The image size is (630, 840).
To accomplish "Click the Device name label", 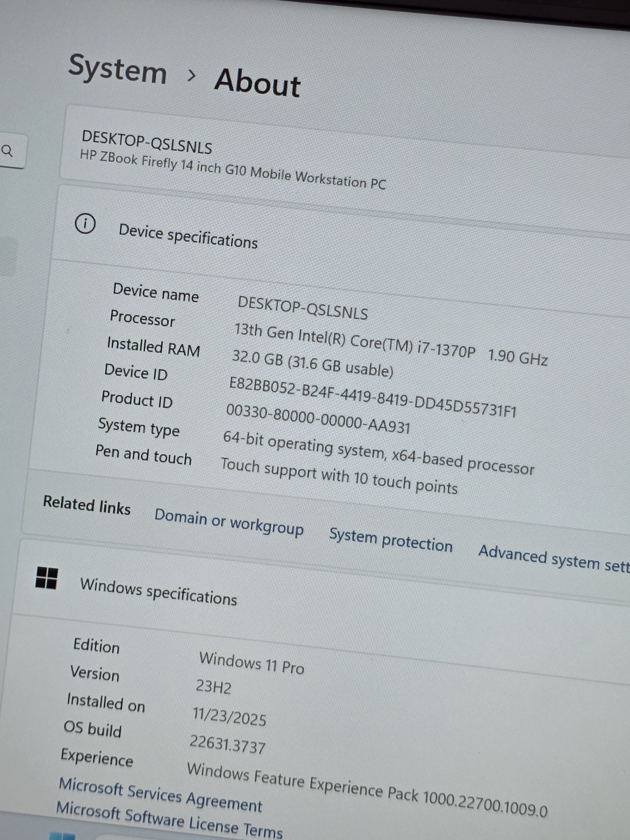I will pos(156,292).
